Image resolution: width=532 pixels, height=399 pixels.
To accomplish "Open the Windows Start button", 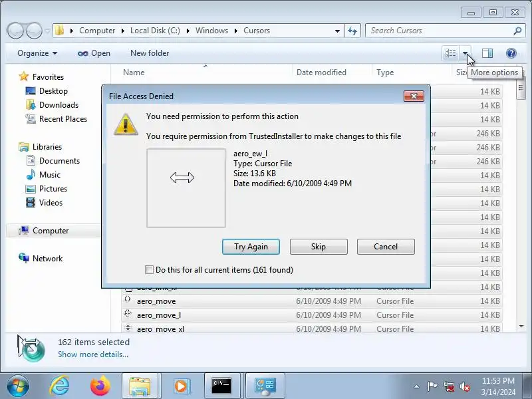I will (x=18, y=386).
